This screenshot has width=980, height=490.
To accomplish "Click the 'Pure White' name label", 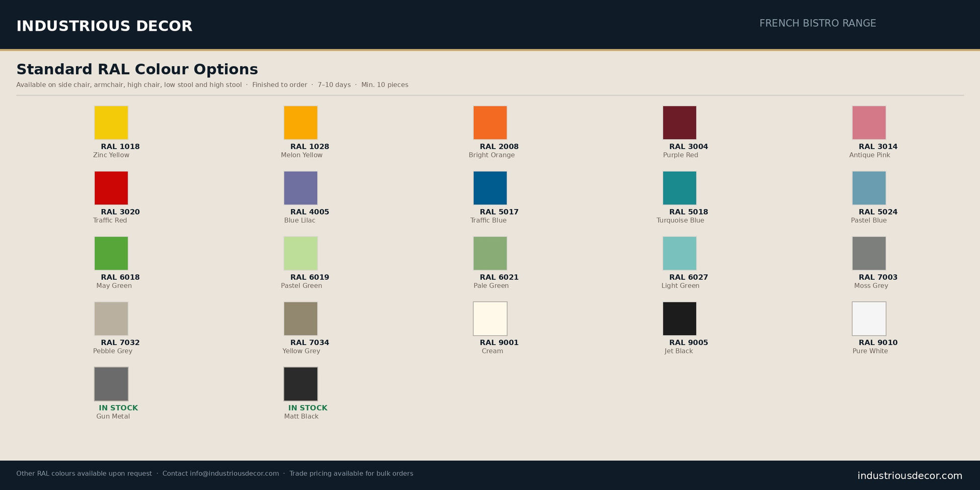I will (x=870, y=351).
